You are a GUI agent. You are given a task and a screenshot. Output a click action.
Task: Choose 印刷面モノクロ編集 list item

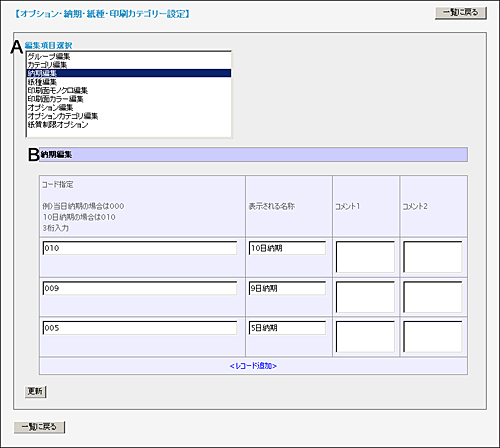[x=129, y=90]
